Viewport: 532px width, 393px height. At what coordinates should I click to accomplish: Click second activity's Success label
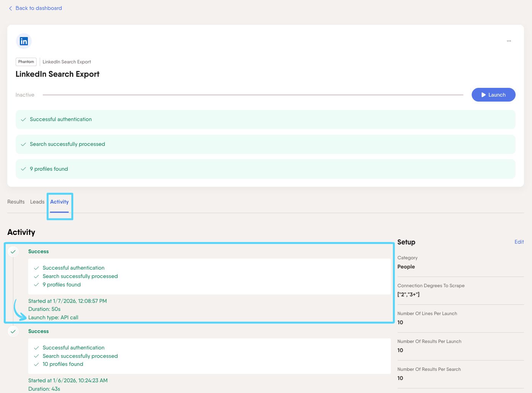pos(39,331)
